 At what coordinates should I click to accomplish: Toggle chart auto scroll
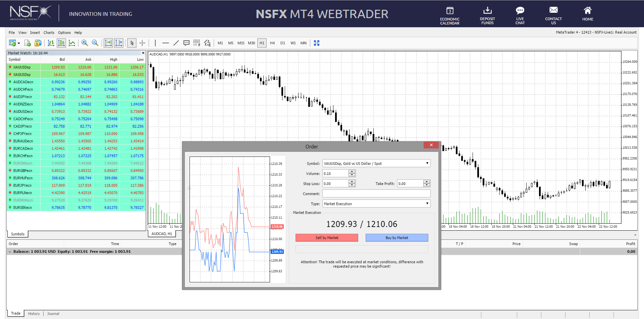pos(108,43)
